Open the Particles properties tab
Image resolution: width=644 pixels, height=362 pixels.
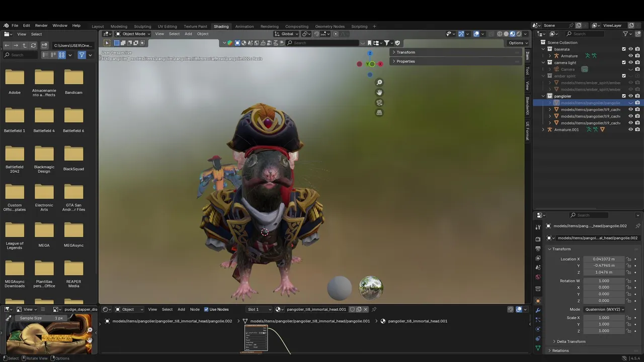(538, 320)
